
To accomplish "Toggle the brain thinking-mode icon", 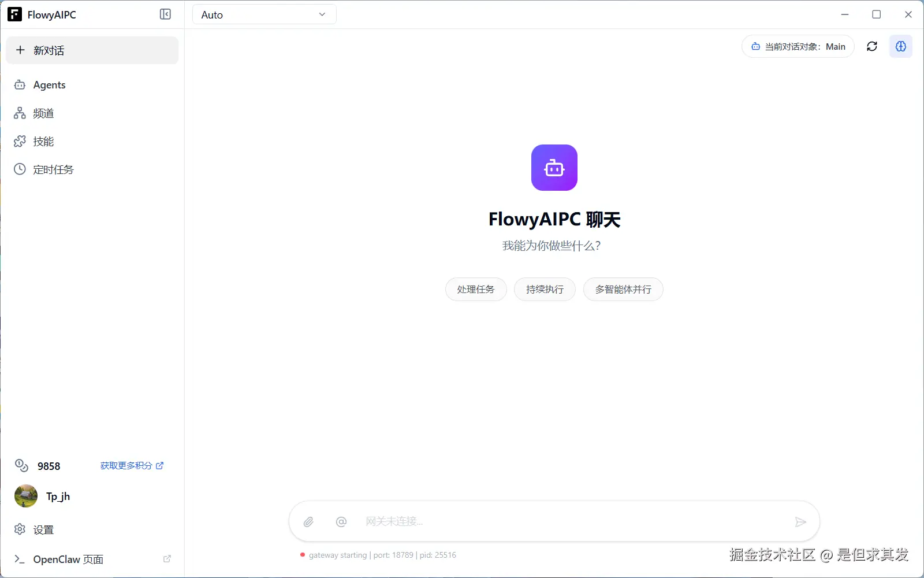I will click(x=901, y=46).
